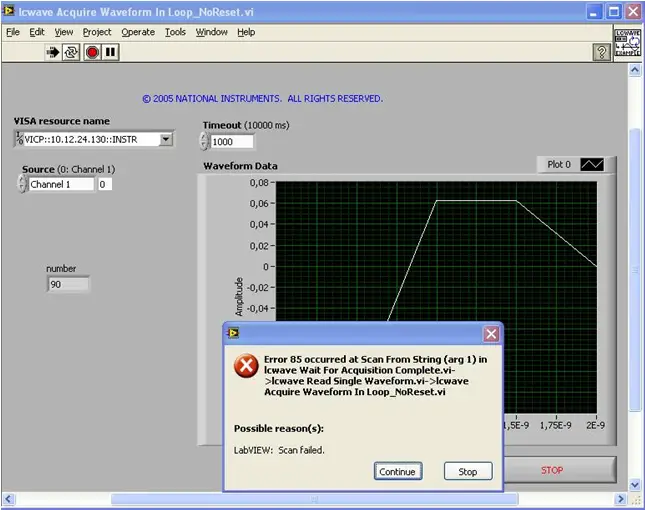Click the Source Channel 1 ring field
This screenshot has height=510, width=645.
tap(61, 184)
